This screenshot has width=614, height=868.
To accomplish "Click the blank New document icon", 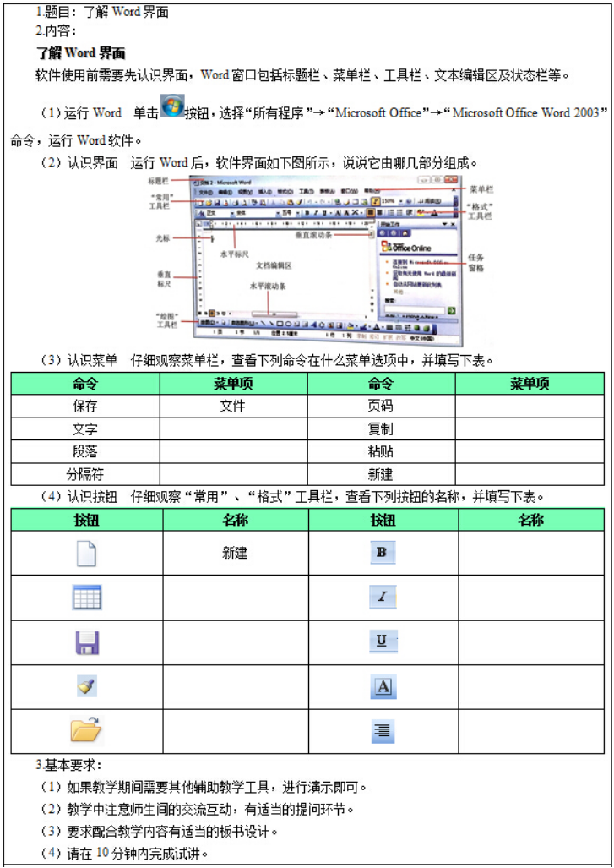I will pos(86,553).
